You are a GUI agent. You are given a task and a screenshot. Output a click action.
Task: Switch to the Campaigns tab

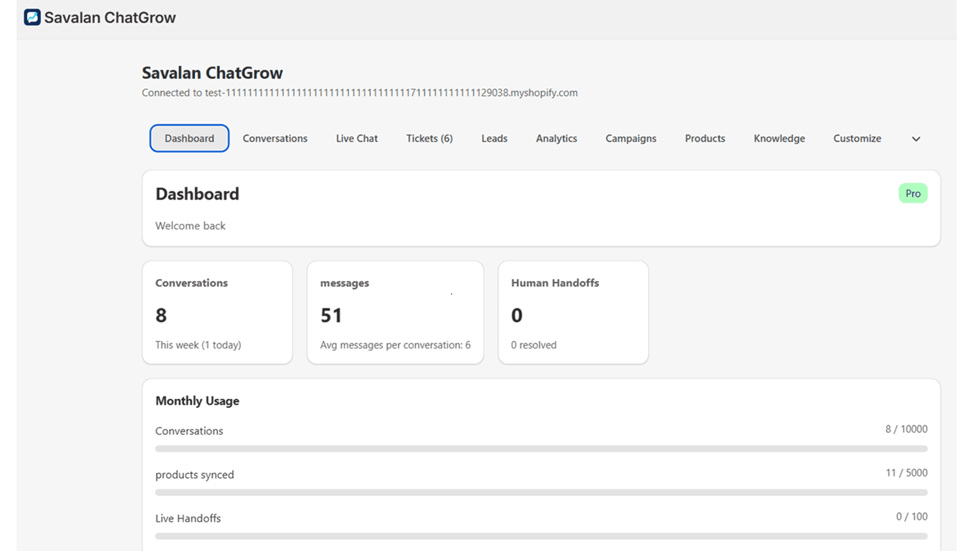point(631,138)
